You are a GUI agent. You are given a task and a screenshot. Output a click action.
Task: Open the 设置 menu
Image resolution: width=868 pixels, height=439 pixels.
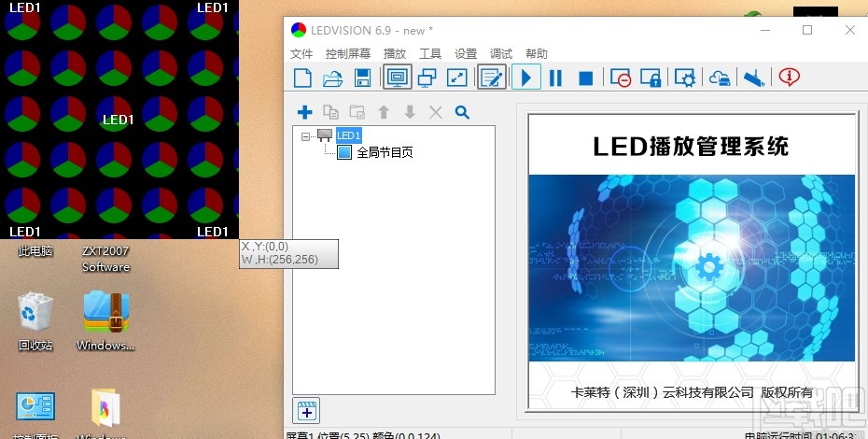[x=466, y=54]
